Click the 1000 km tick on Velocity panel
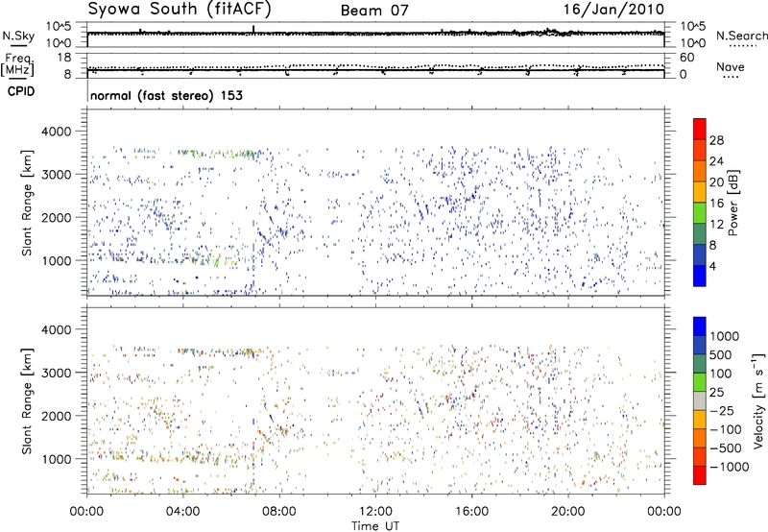 pos(57,459)
